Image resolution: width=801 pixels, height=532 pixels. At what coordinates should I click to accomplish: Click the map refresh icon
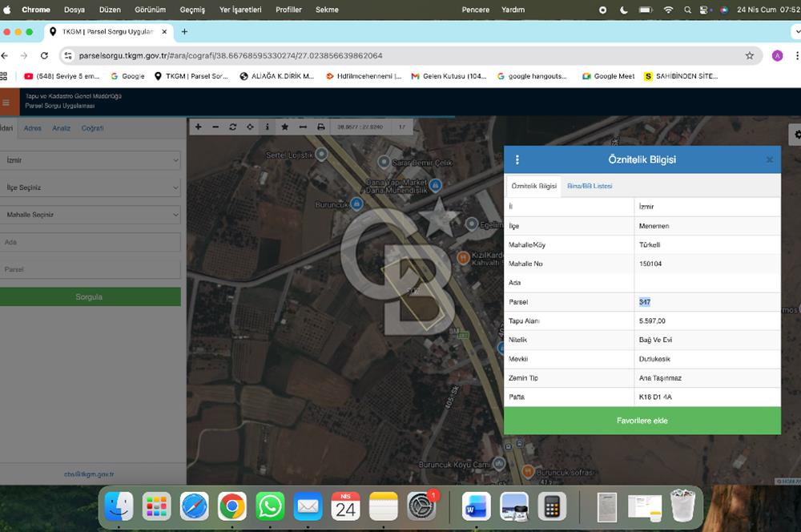coord(233,127)
